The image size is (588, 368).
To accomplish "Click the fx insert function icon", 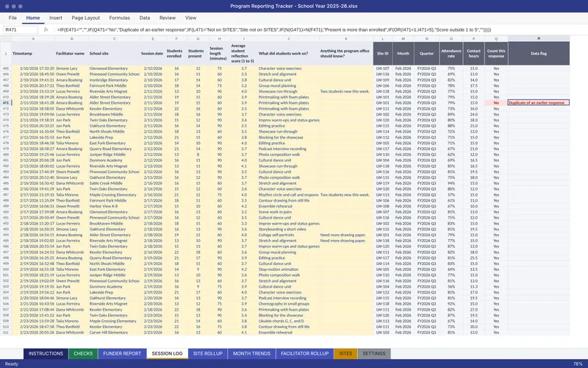I will point(46,29).
